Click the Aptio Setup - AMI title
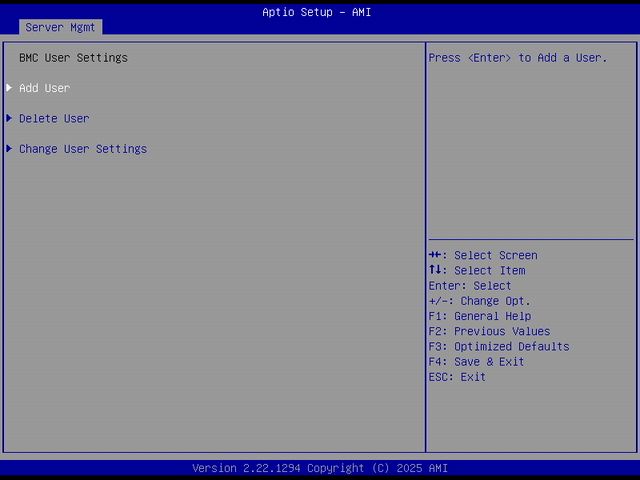Screen dimensions: 640x480 (317, 12)
